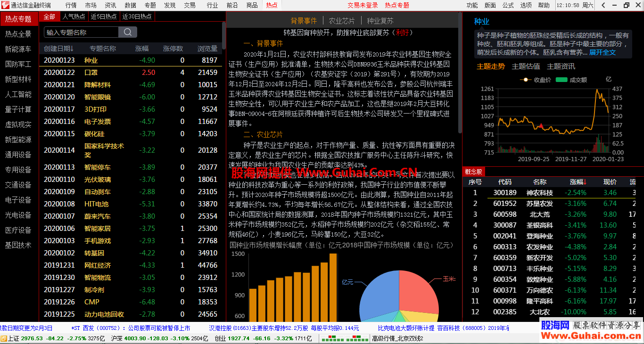Click the 高级行情_北京双线2 server status

click(x=397, y=338)
